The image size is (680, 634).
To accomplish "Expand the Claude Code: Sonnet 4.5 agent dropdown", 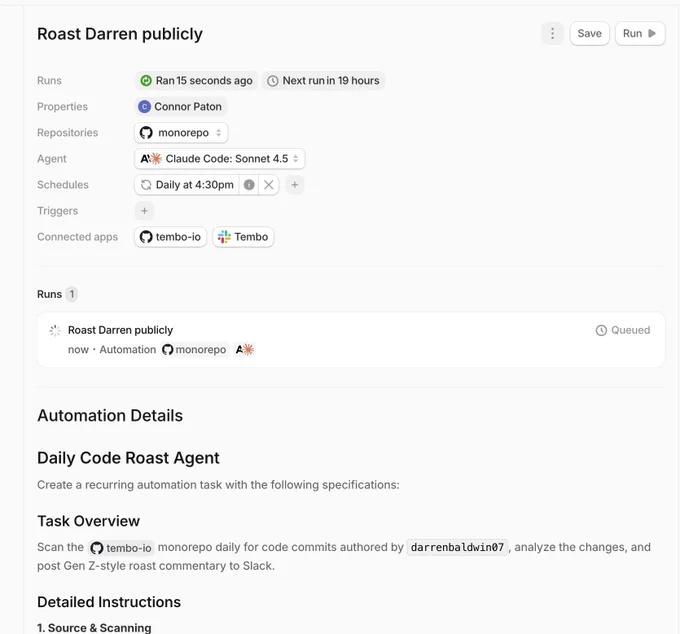I will pos(220,159).
